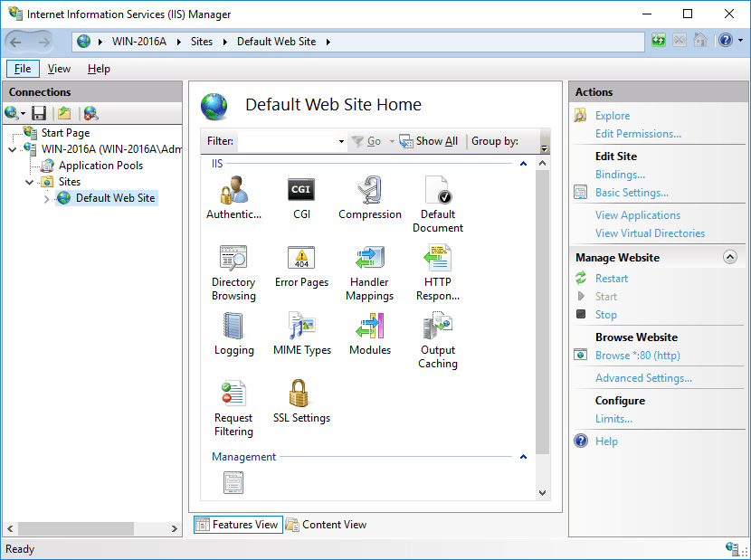Collapse the Manage Website section
Viewport: 751px width, 560px height.
[x=730, y=258]
